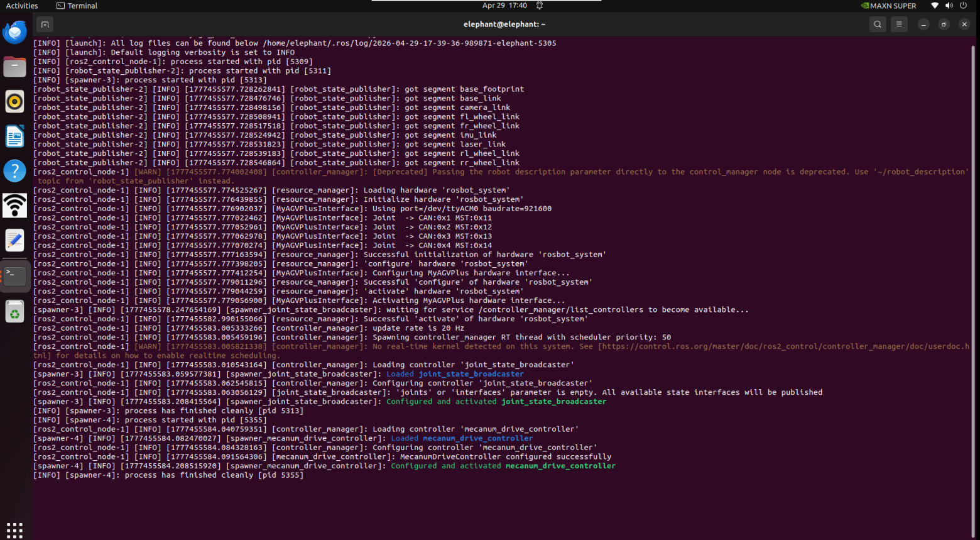Open the Files manager dock icon
The height and width of the screenshot is (540, 980).
tap(15, 67)
